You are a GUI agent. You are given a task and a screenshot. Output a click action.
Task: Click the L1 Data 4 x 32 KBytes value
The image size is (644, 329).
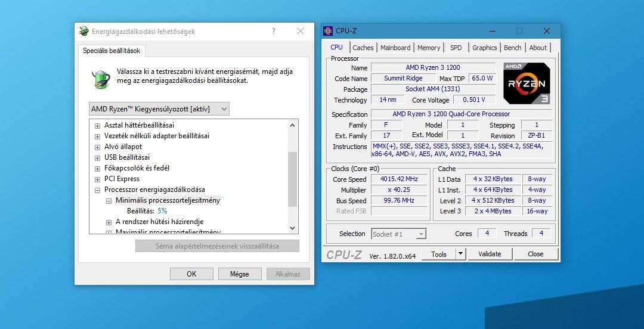[493, 179]
